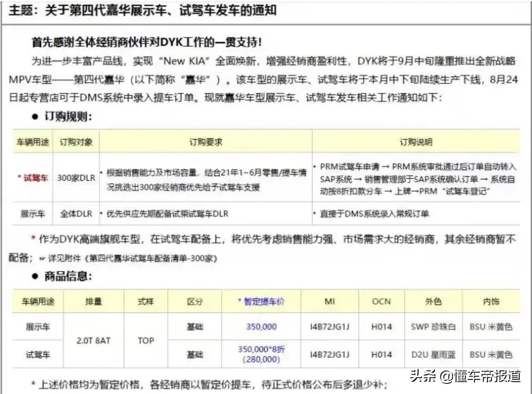Click the 车辆用途 header in ordering rules table
The image size is (532, 394).
[33, 142]
